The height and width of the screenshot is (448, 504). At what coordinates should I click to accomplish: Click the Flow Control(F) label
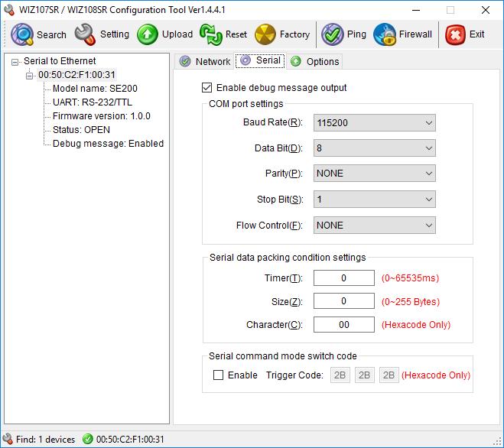[x=269, y=226]
